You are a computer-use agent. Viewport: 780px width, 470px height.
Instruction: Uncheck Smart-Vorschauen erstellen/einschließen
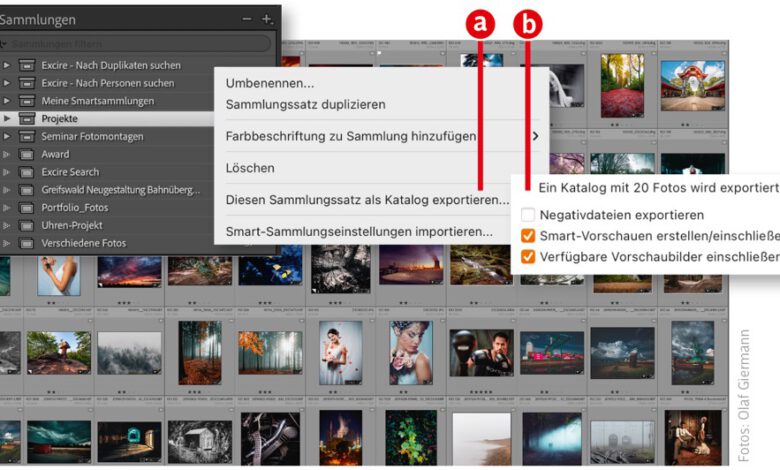click(x=528, y=236)
